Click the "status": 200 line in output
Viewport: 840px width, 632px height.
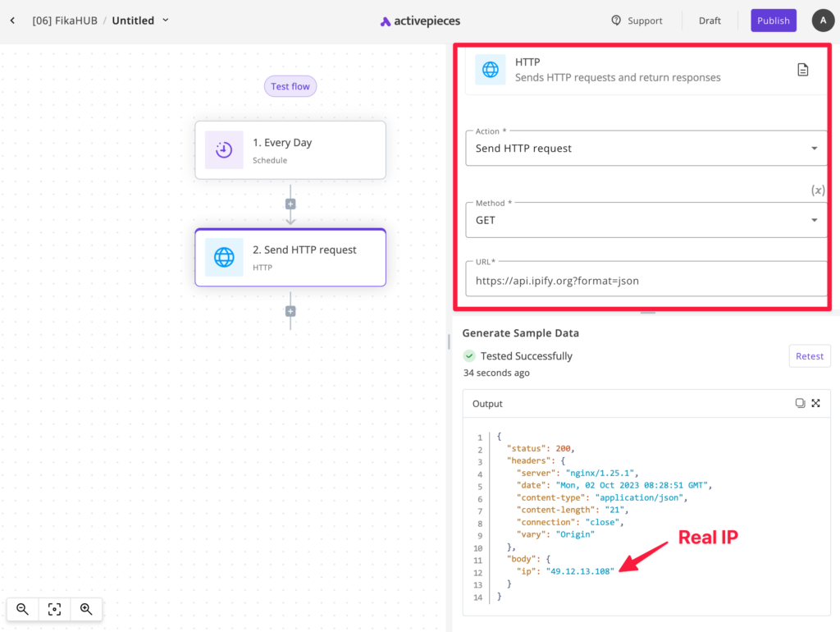[x=541, y=449]
